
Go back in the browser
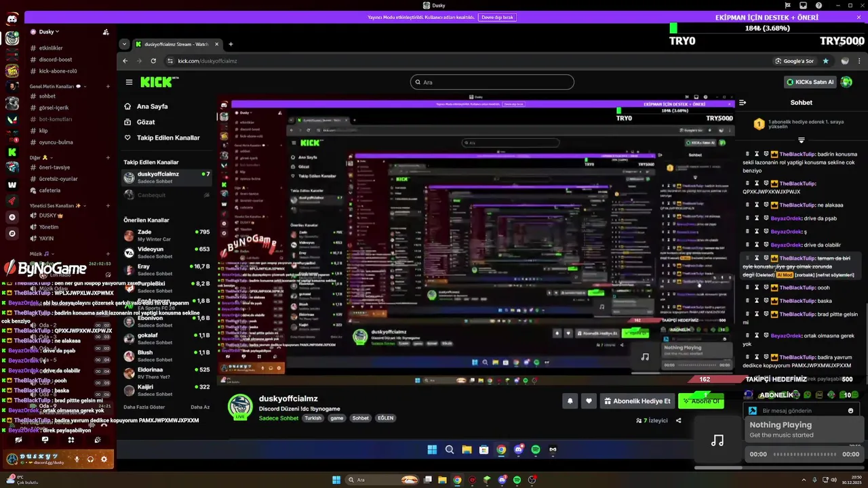pos(125,61)
